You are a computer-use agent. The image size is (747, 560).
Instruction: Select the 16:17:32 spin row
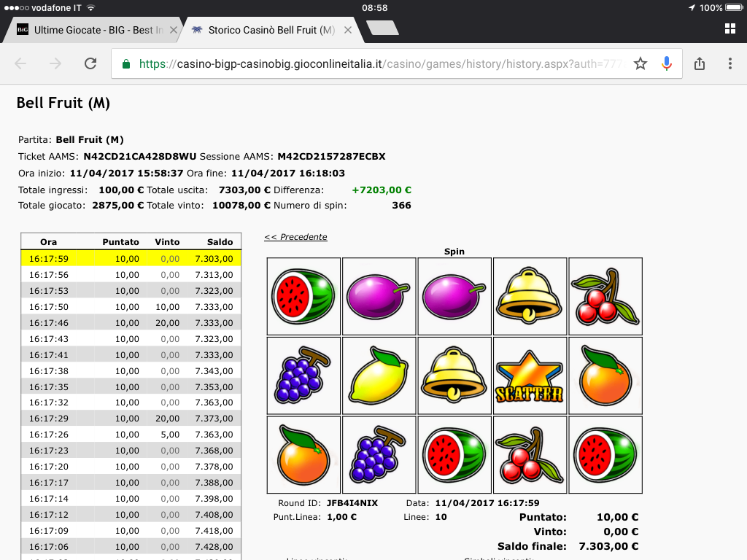point(131,402)
